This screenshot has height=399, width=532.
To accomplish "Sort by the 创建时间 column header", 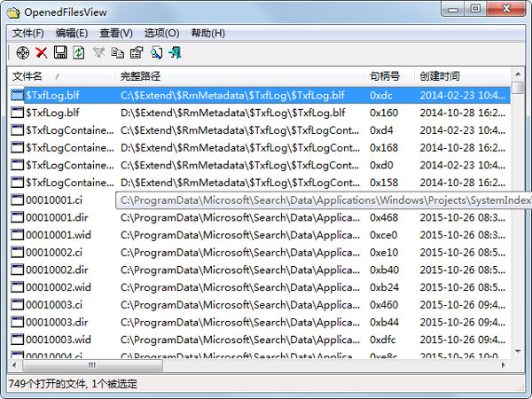I will [x=463, y=76].
